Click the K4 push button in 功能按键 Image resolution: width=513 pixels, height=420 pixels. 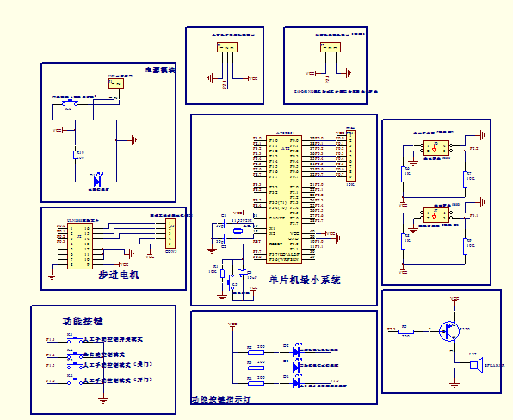click(75, 381)
